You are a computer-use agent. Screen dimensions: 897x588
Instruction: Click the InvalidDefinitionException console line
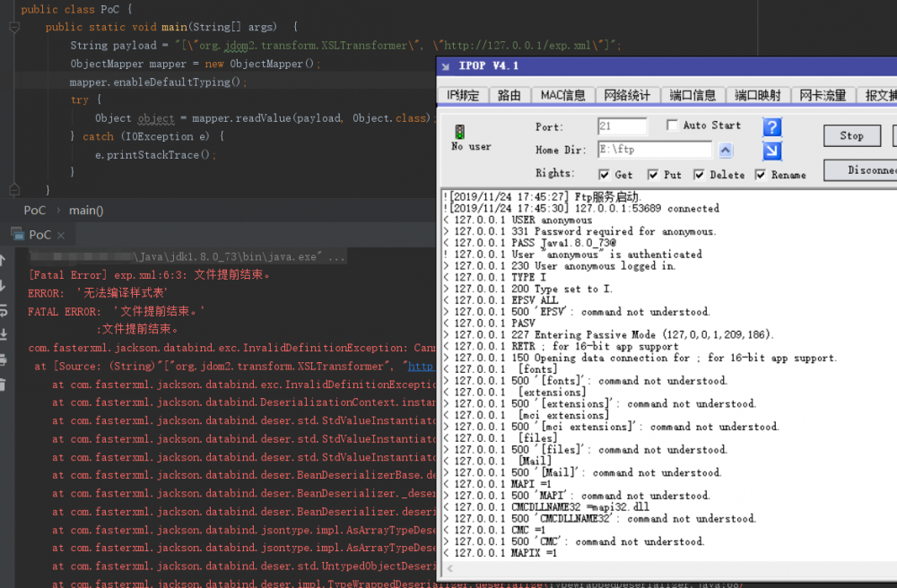231,348
